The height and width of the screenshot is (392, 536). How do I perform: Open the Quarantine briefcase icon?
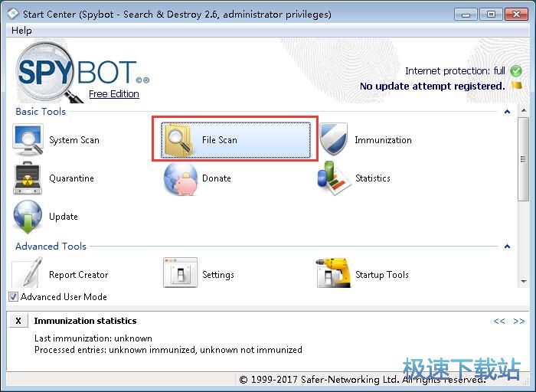point(28,178)
